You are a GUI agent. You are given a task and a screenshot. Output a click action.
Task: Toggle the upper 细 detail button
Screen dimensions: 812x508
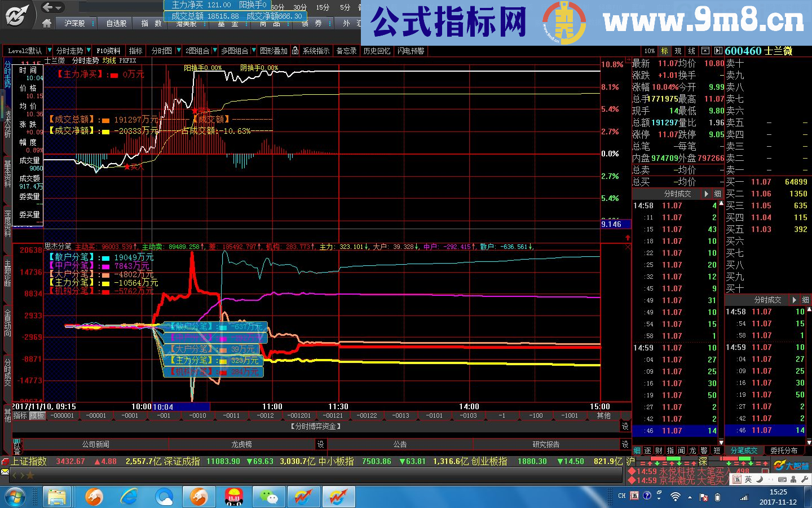coord(717,194)
